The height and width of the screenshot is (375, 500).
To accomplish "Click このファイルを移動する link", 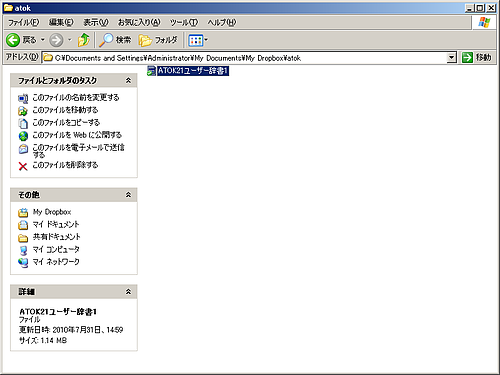I will pyautogui.click(x=65, y=110).
